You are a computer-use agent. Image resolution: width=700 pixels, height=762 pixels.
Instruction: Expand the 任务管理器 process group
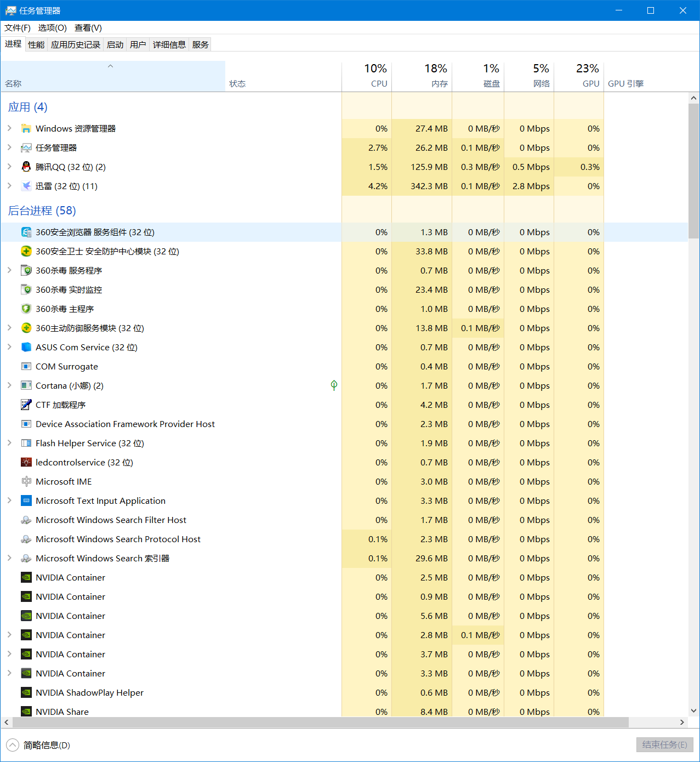pos(9,147)
